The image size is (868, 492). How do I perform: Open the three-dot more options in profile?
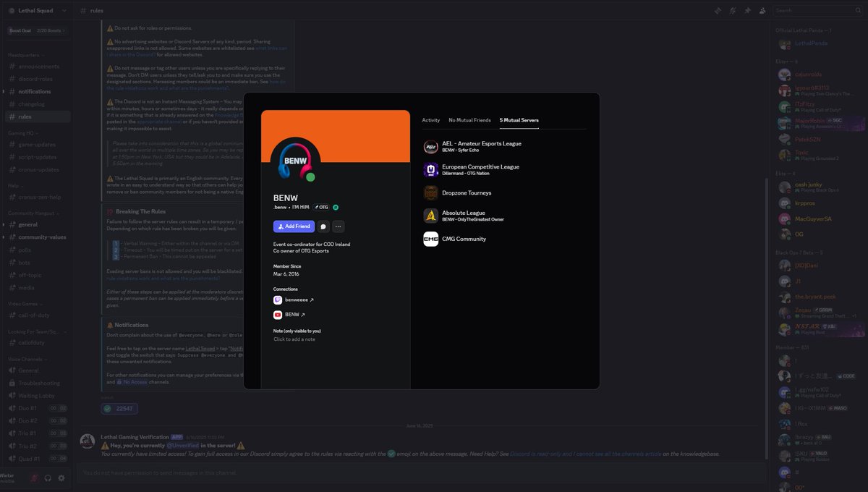tap(338, 226)
